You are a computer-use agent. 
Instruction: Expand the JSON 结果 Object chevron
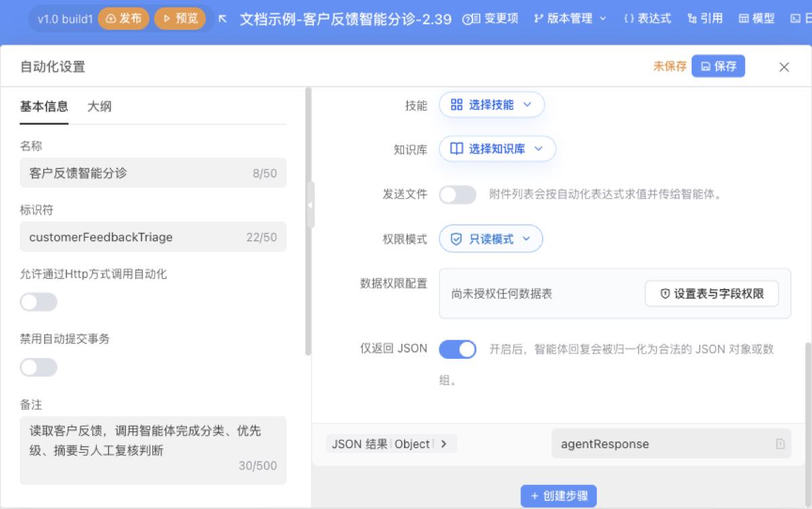[x=444, y=444]
